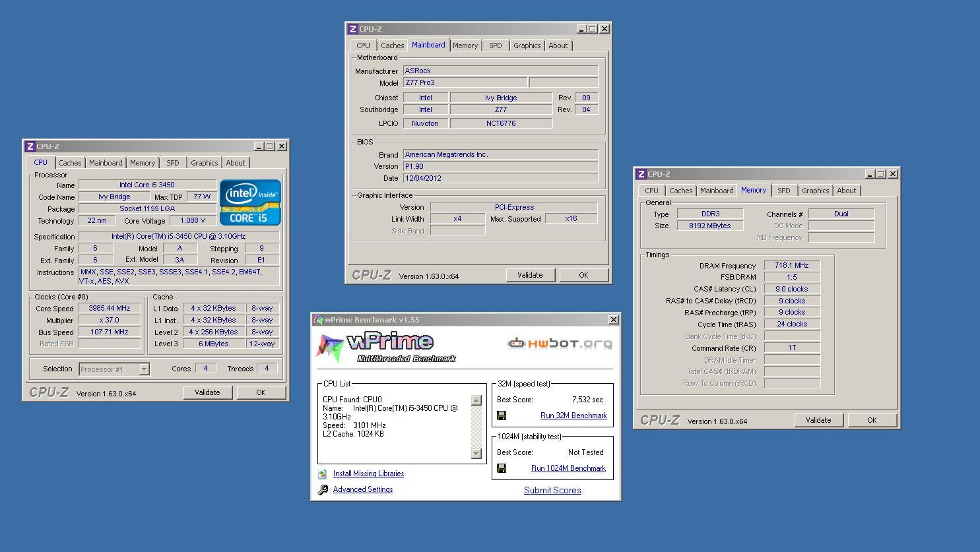Click the Level 3 cache 6 MBytes value
The height and width of the screenshot is (552, 980).
214,344
